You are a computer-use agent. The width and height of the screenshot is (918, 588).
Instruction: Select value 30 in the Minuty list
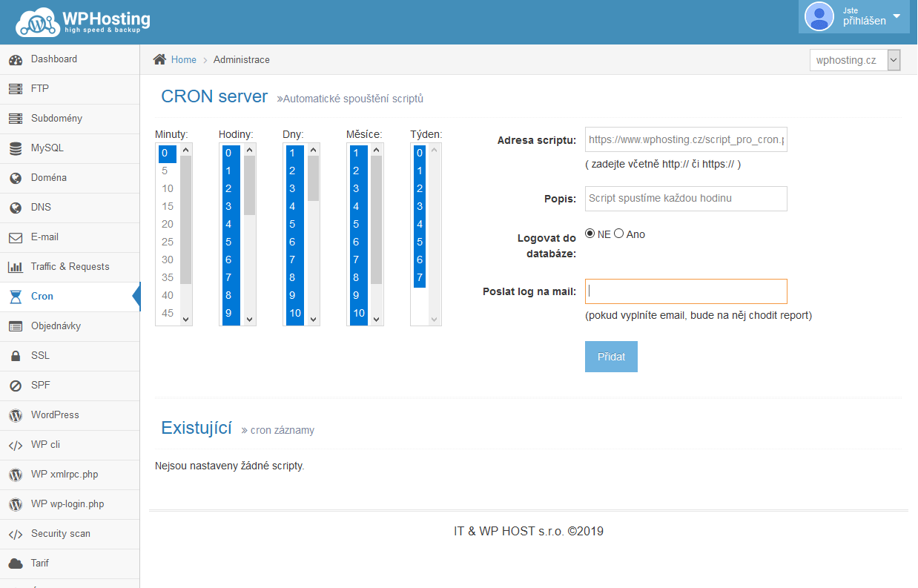coord(168,261)
